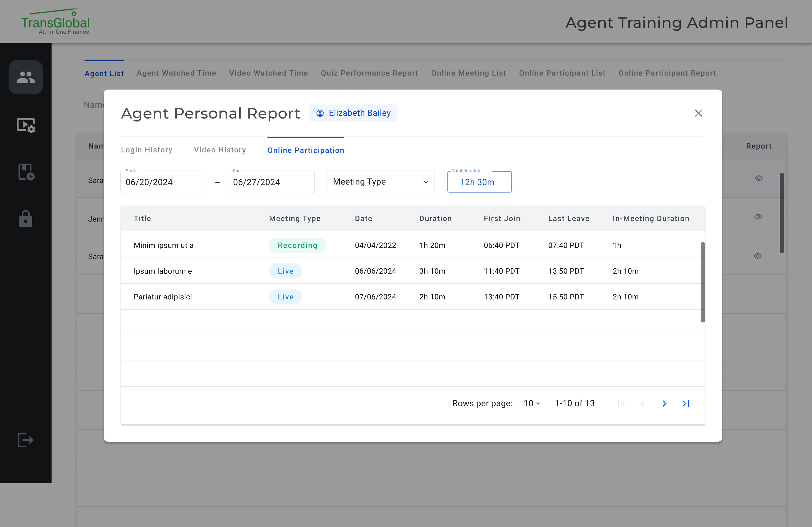Close the Agent Personal Report dialog

tap(698, 113)
